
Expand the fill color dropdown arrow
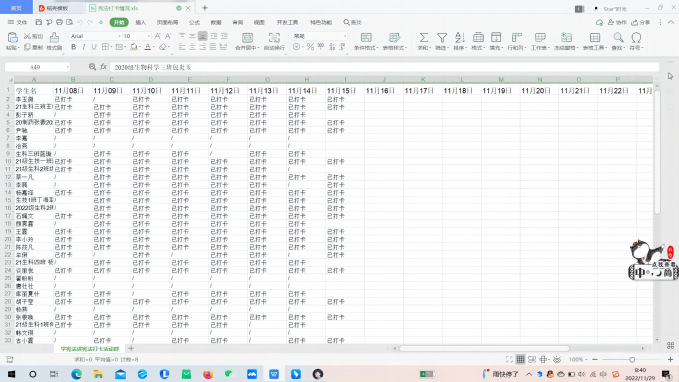[x=141, y=47]
